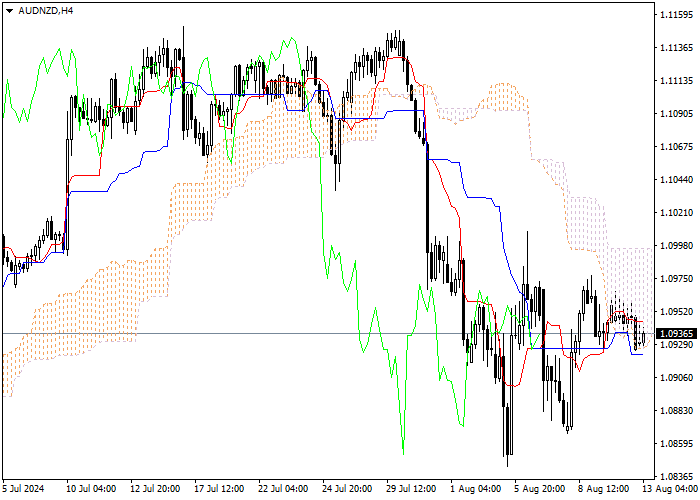The height and width of the screenshot is (500, 700).
Task: Select price scale value 1.08830
Action: click(676, 411)
